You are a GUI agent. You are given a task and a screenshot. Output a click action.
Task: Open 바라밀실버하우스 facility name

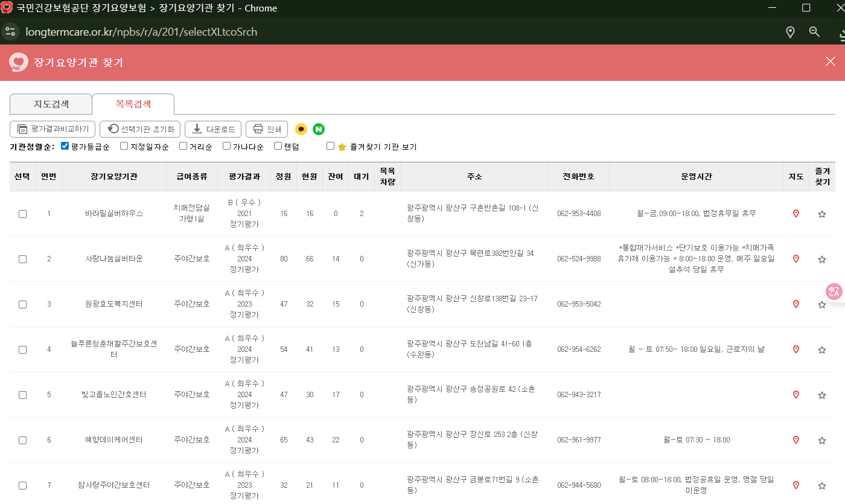(114, 214)
